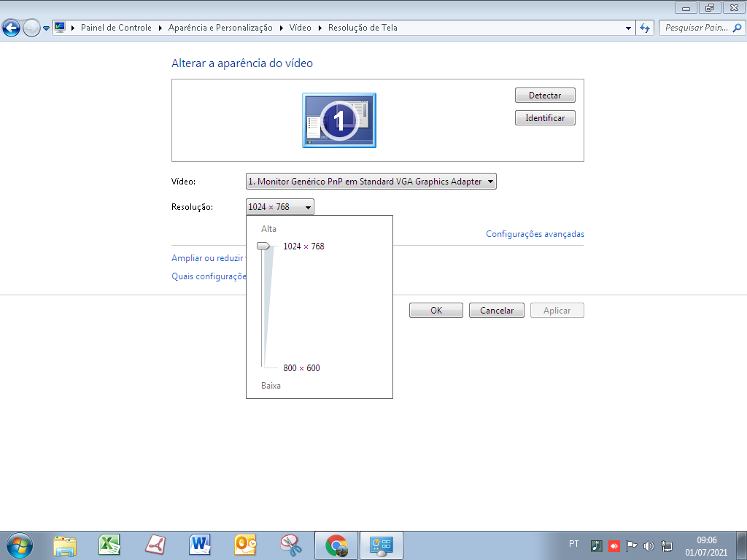
Task: Open Windows Explorer from the taskbar
Action: [65, 545]
